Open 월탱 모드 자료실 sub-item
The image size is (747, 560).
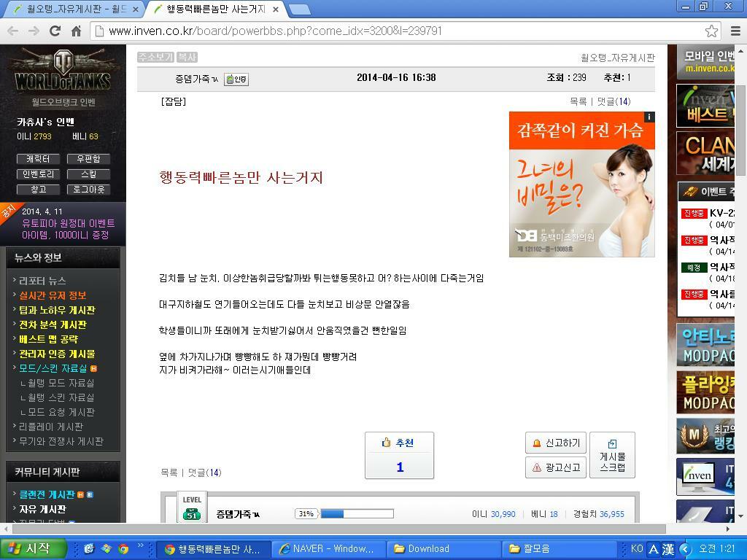(61, 384)
